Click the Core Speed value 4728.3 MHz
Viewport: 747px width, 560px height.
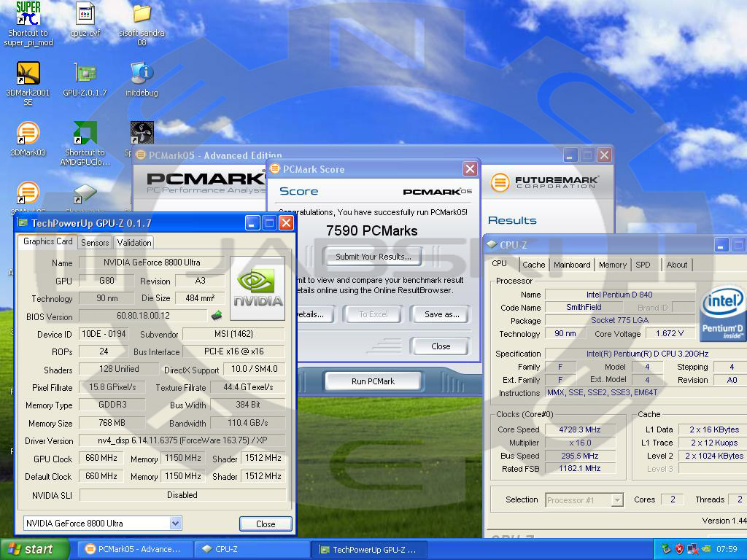point(579,429)
